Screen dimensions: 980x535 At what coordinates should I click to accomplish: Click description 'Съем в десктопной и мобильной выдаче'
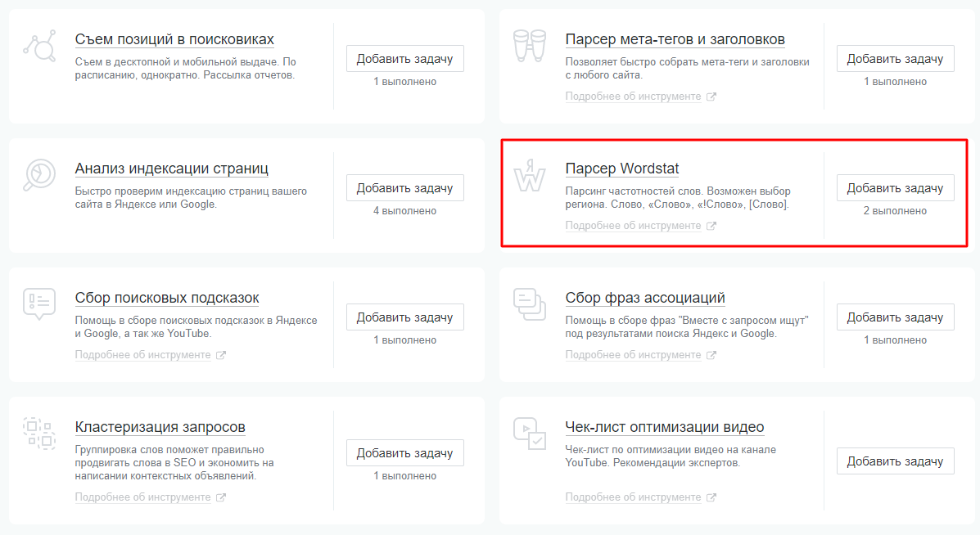pyautogui.click(x=186, y=69)
